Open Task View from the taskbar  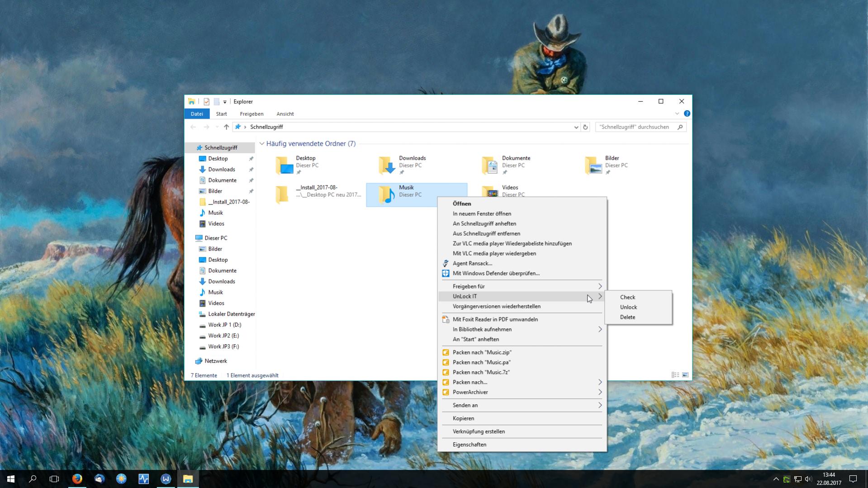(54, 479)
